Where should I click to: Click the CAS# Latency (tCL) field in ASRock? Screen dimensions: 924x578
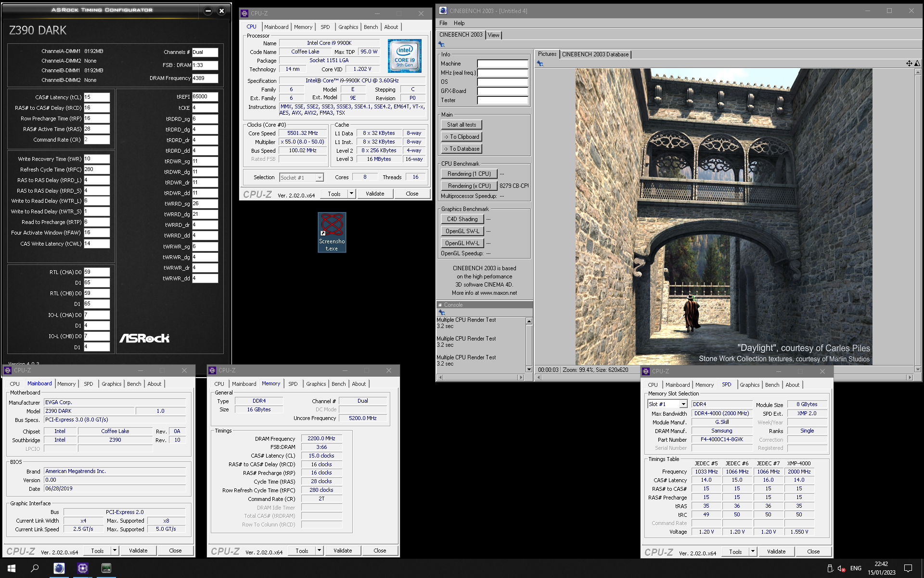[x=97, y=97]
